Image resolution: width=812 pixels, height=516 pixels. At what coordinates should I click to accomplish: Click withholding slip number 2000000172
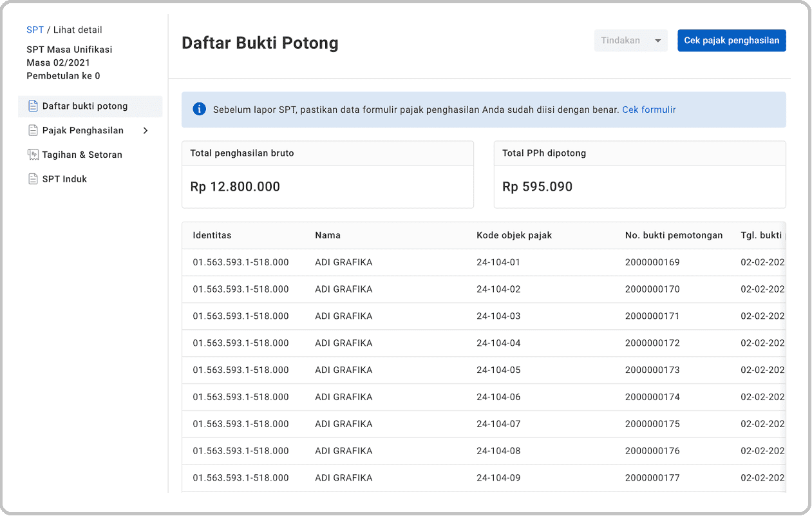coord(652,344)
